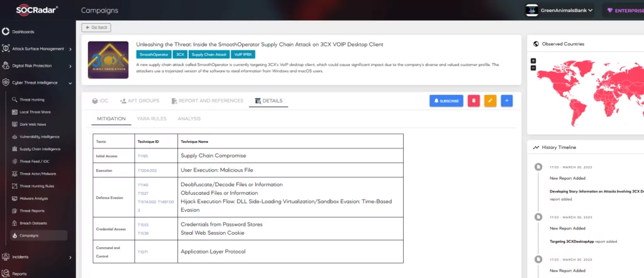Screen dimensions: 644x278
Task: Click Attack Surface Management icon
Action: tap(6, 49)
